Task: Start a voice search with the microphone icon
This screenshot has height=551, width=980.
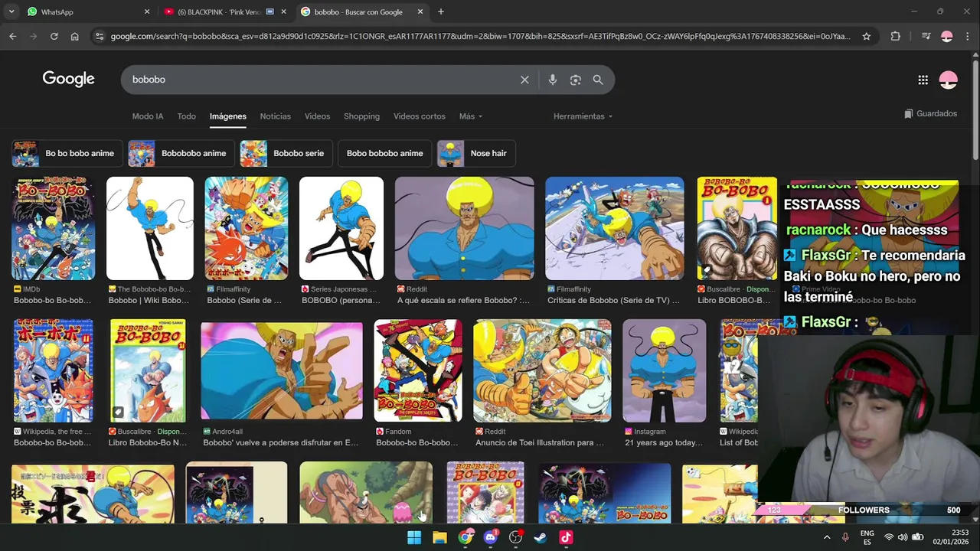Action: (x=553, y=80)
